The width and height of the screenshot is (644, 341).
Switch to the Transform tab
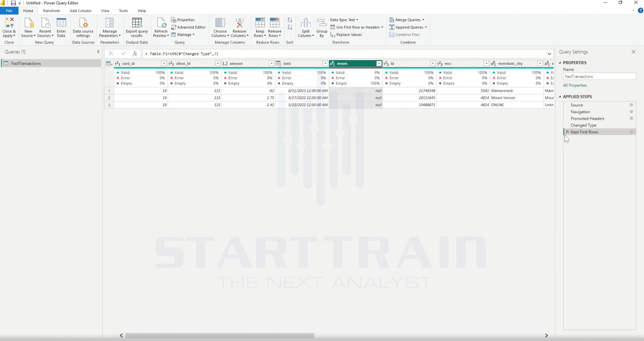(52, 11)
